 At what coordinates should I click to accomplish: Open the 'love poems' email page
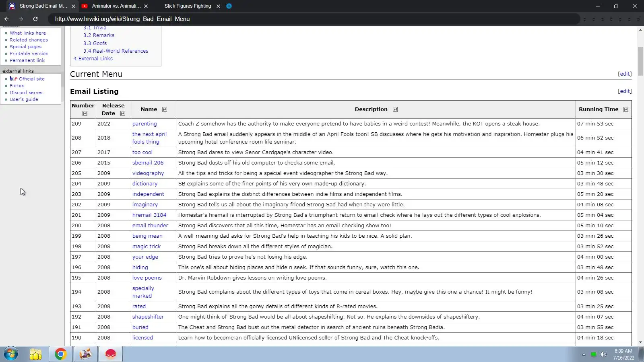(147, 278)
